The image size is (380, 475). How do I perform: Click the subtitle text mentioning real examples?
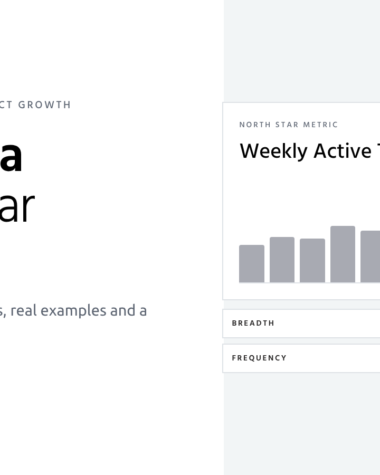tap(73, 311)
